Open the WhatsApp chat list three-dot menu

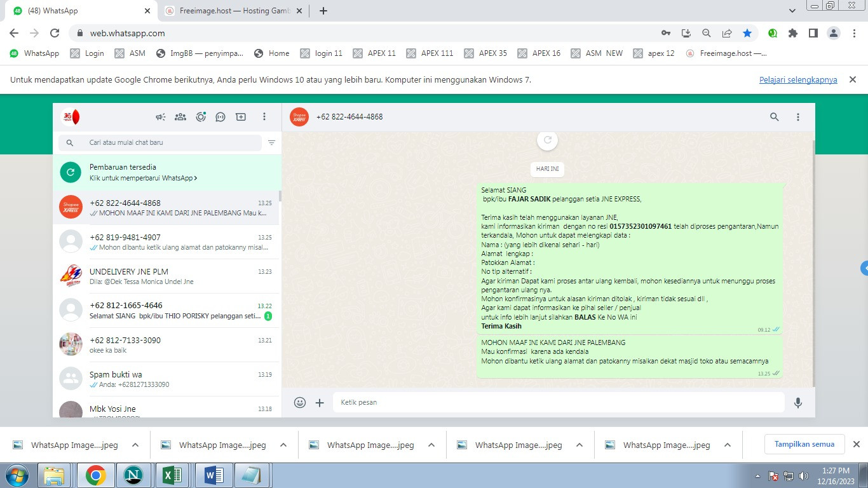pyautogui.click(x=264, y=117)
